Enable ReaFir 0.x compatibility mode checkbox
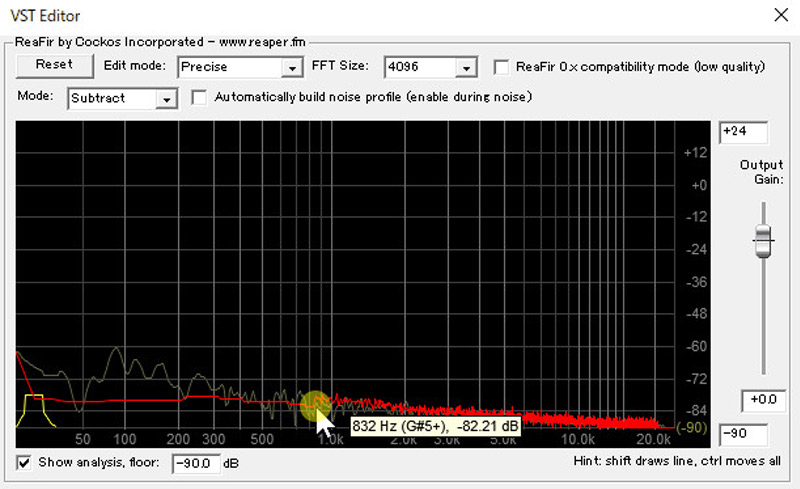800x489 pixels. [x=503, y=67]
